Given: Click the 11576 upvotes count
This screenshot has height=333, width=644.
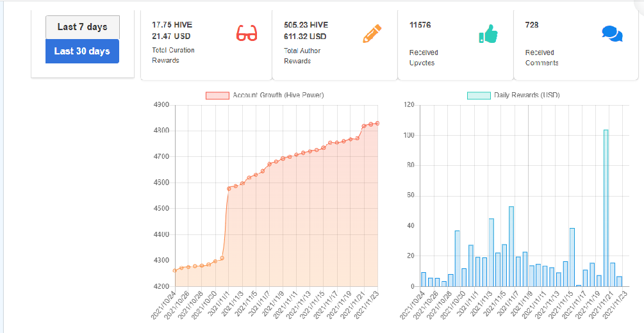Looking at the screenshot, I should pos(420,25).
